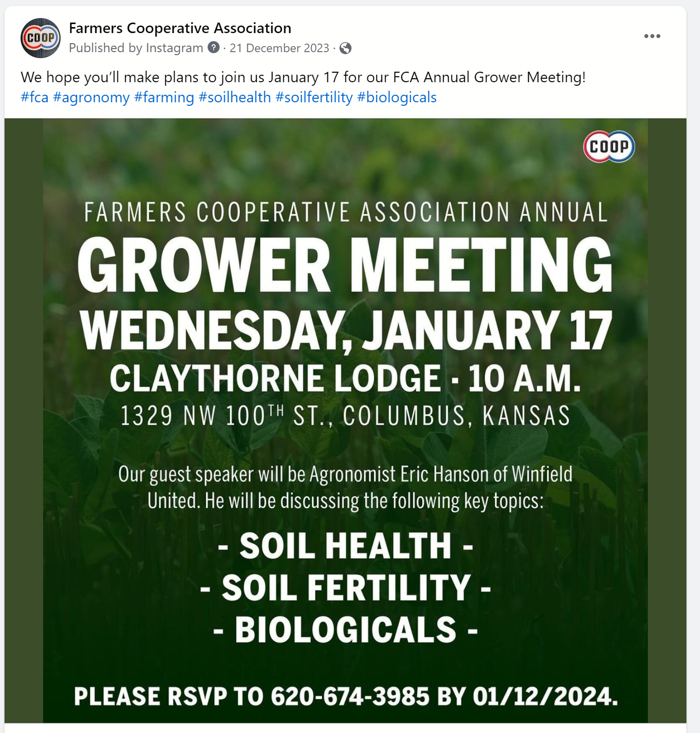This screenshot has height=733, width=700.
Task: Open the 21 December 2023 timestamp link
Action: tap(279, 48)
